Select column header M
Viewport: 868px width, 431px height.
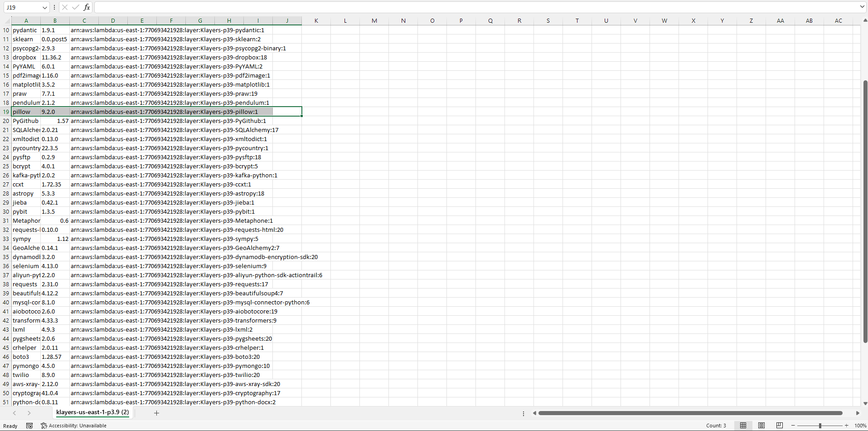[x=374, y=20]
